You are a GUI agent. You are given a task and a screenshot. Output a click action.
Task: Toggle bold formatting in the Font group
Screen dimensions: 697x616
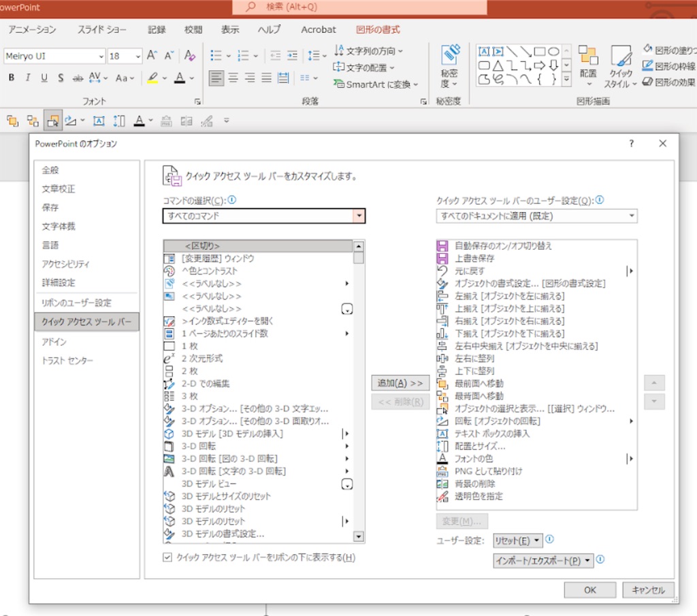click(x=10, y=78)
